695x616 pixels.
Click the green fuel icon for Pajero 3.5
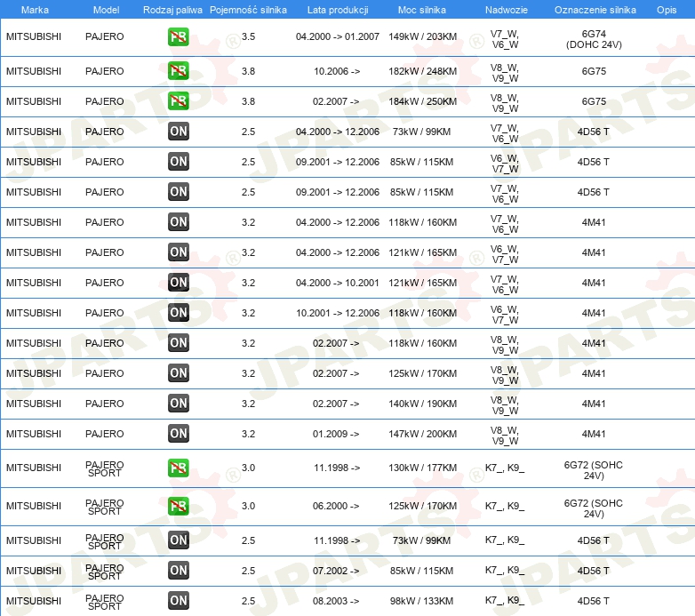pyautogui.click(x=178, y=36)
